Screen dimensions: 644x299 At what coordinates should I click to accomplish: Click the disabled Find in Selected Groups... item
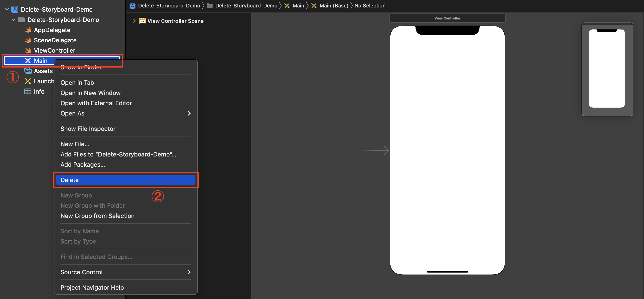pos(126,257)
